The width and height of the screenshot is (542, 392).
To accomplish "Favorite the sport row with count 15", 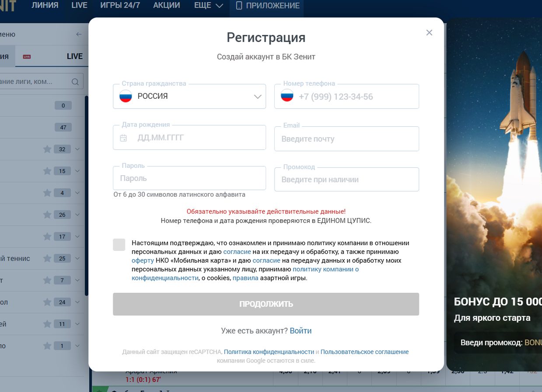I will pyautogui.click(x=47, y=171).
